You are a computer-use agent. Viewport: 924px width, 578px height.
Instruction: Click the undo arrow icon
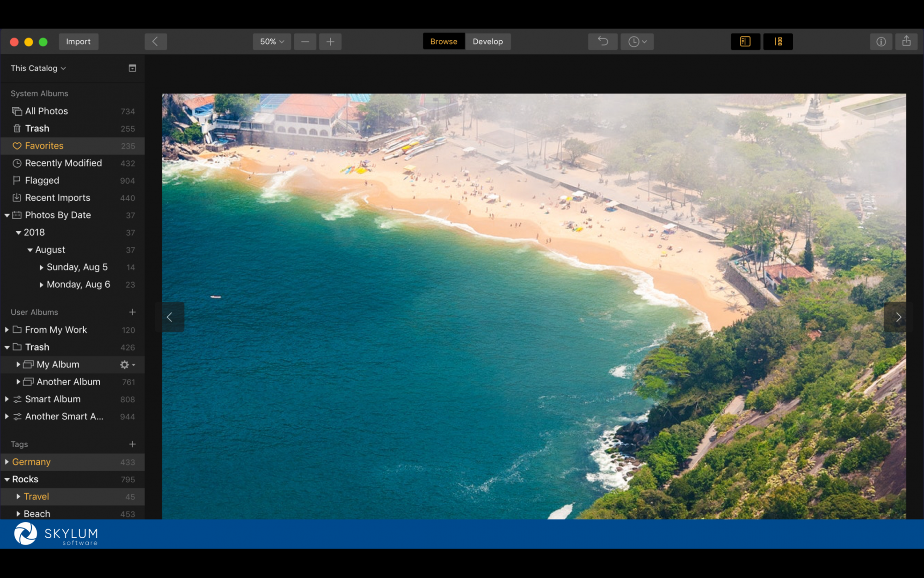pyautogui.click(x=602, y=41)
